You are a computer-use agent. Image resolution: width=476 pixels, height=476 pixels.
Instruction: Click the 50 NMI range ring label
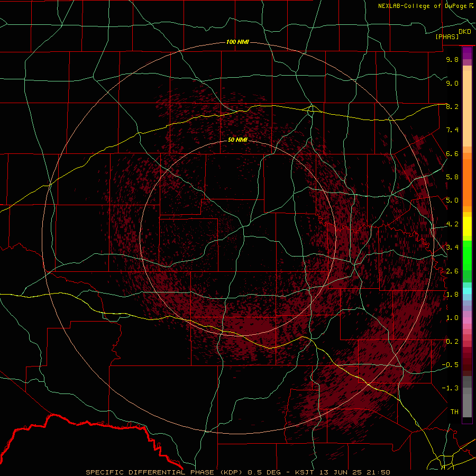point(237,140)
